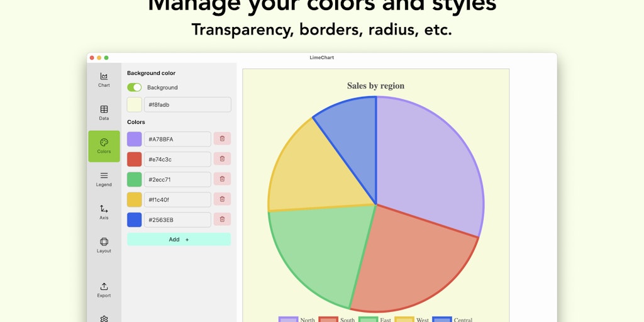Toggle West in the chart legend
The height and width of the screenshot is (322, 644).
pos(412,319)
